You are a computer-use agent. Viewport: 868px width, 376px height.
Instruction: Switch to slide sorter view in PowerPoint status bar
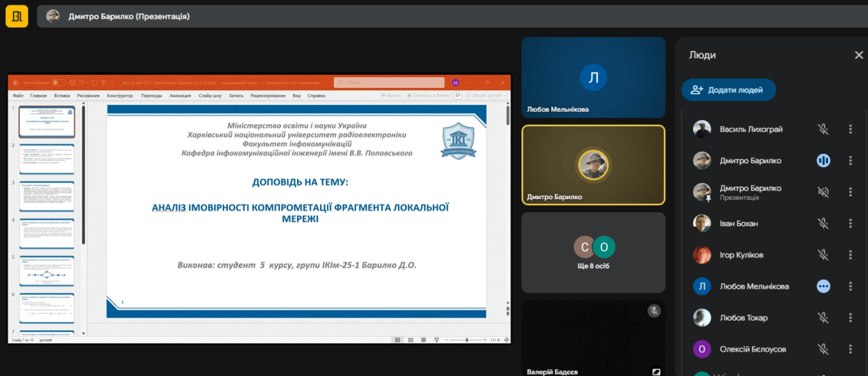(x=410, y=339)
